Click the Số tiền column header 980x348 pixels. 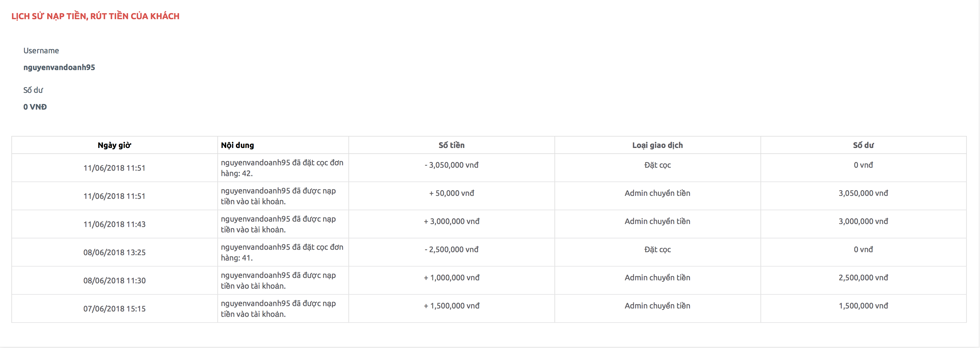click(452, 145)
